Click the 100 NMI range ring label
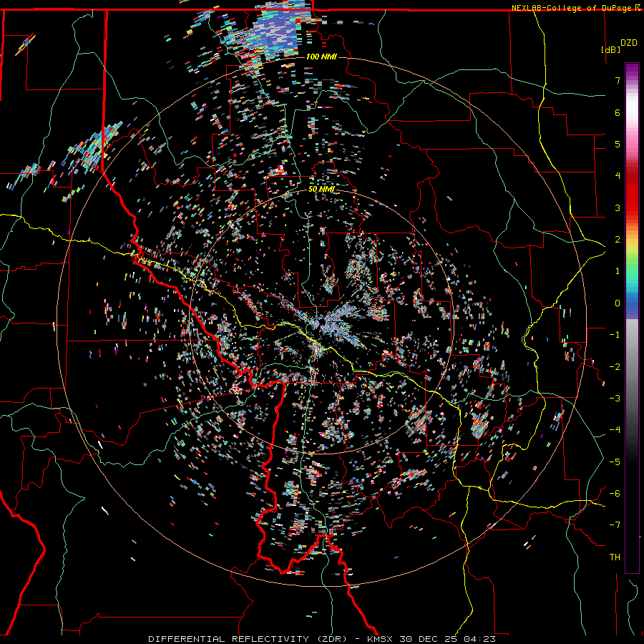The height and width of the screenshot is (644, 644). 321,57
